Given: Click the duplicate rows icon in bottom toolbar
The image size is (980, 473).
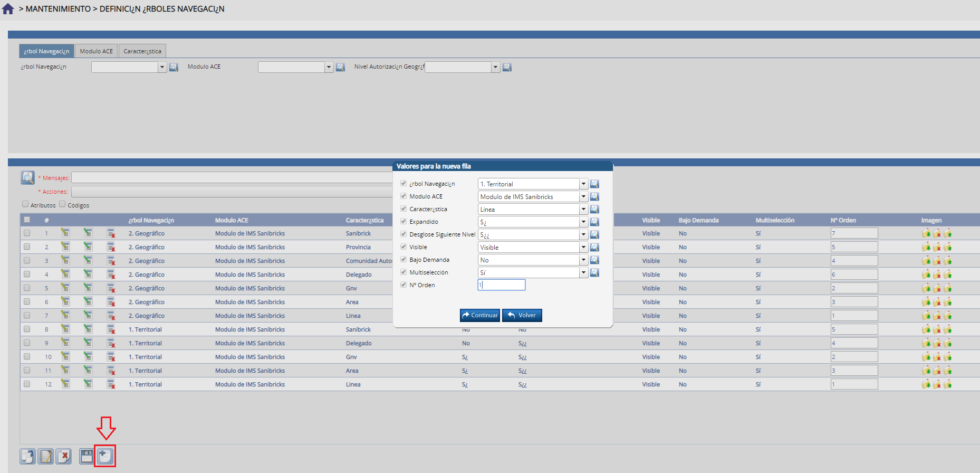Looking at the screenshot, I should click(x=28, y=456).
